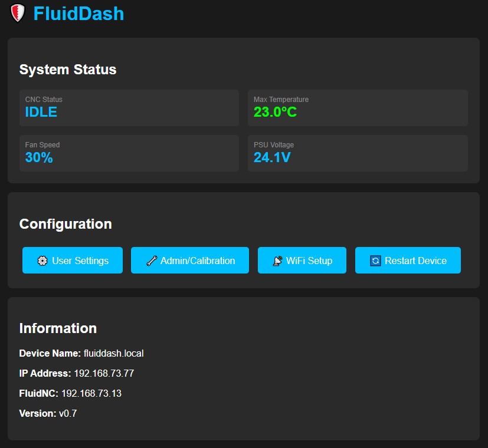Click the Configuration section heading
Viewport: 488px width, 448px height.
coord(65,224)
